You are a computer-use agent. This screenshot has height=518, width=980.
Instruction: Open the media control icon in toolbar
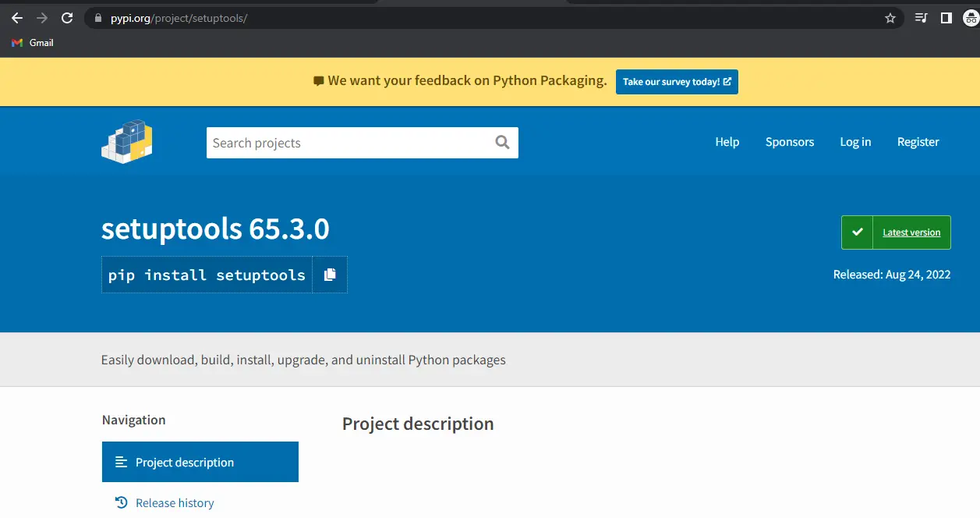pos(922,18)
